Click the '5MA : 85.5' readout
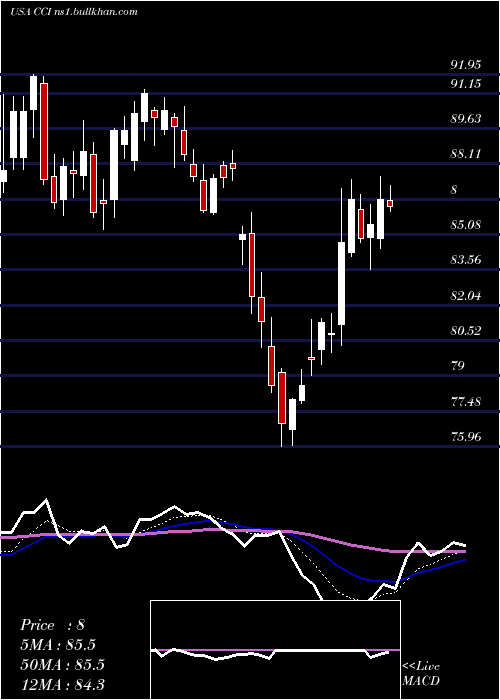Viewport: 500px width, 700px height. pos(58,645)
